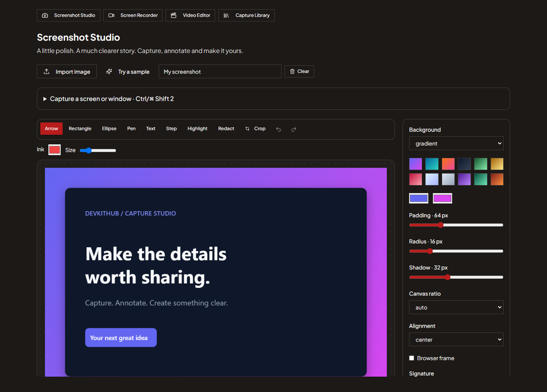Adjust the annotation Size slider

[98, 151]
